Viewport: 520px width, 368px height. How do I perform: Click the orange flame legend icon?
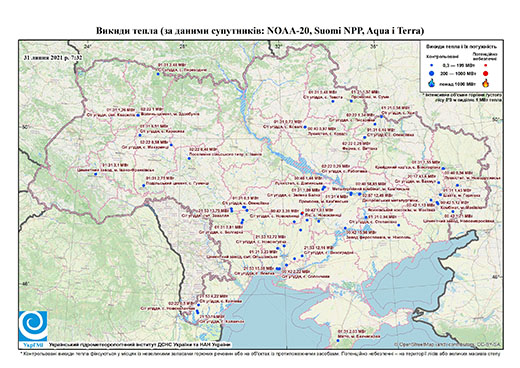[486, 83]
